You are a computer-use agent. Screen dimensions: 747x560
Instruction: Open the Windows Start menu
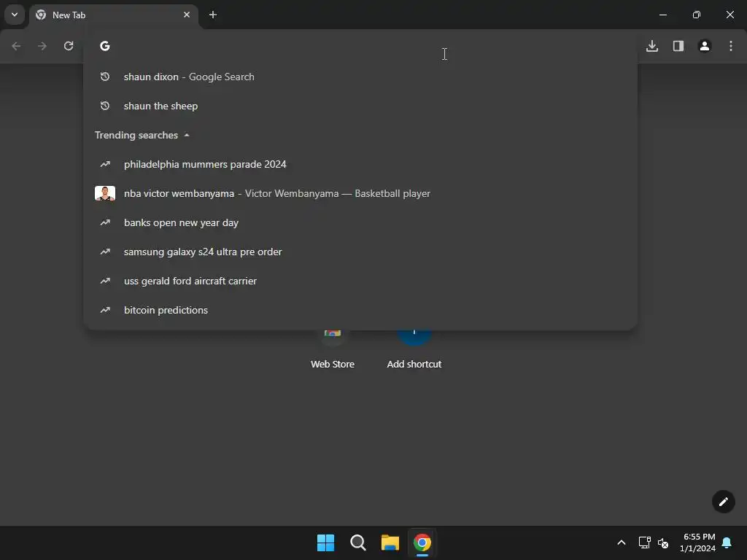(x=326, y=542)
